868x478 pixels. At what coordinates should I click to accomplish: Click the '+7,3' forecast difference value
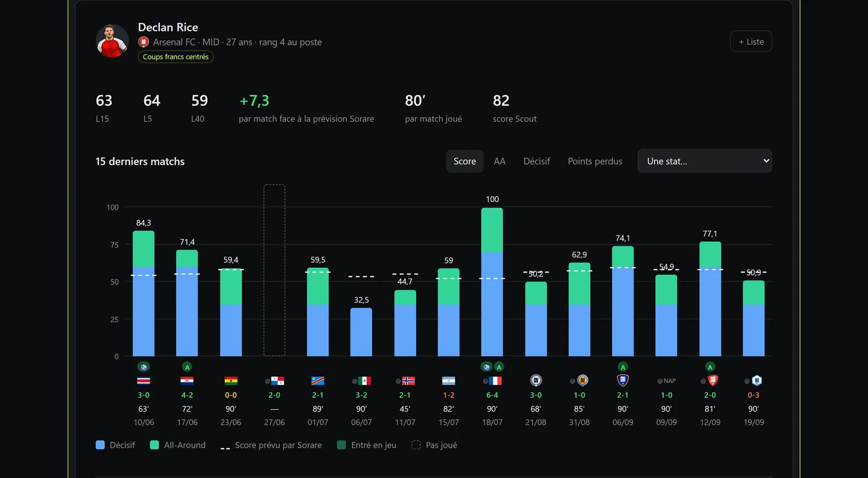coord(254,101)
